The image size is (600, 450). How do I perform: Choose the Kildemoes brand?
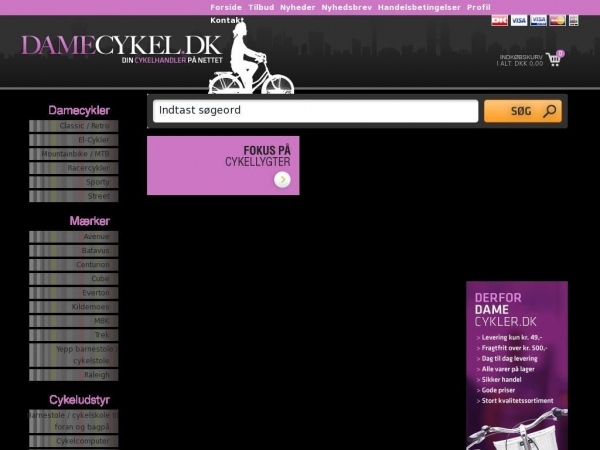(73, 307)
